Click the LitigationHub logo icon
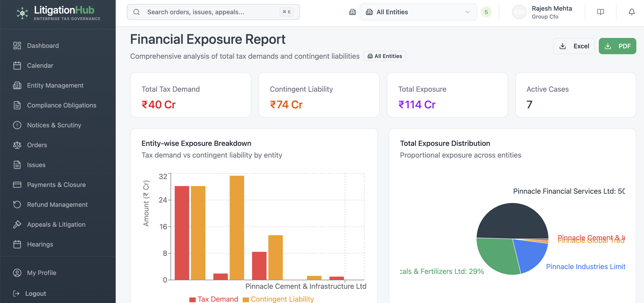644x303 pixels. tap(22, 13)
